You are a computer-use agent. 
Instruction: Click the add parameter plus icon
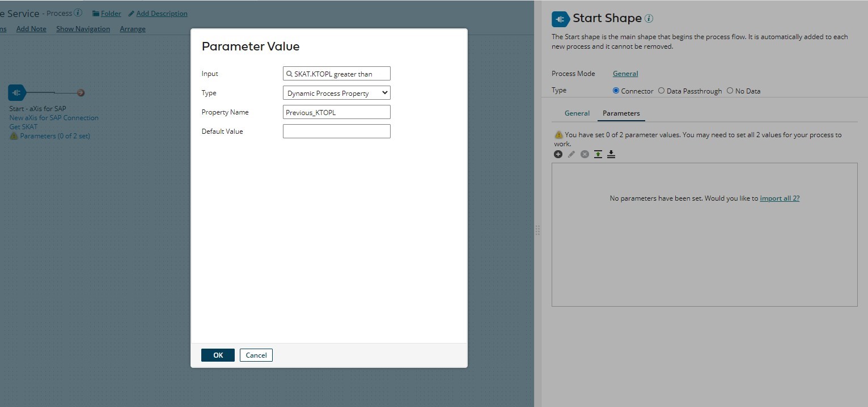click(x=558, y=154)
